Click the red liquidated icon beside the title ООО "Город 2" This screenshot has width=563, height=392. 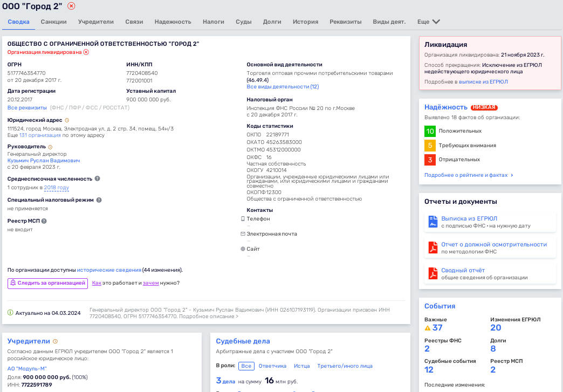click(71, 6)
